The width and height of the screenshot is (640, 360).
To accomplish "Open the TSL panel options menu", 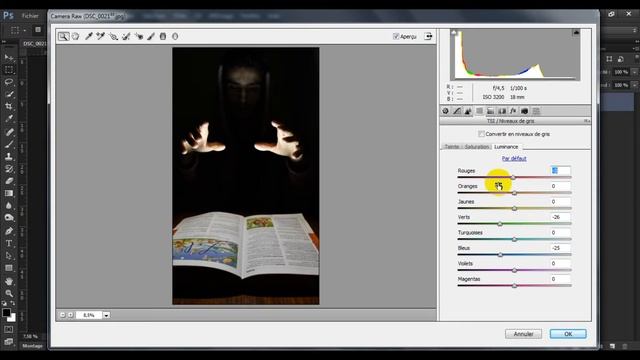I will (x=586, y=121).
